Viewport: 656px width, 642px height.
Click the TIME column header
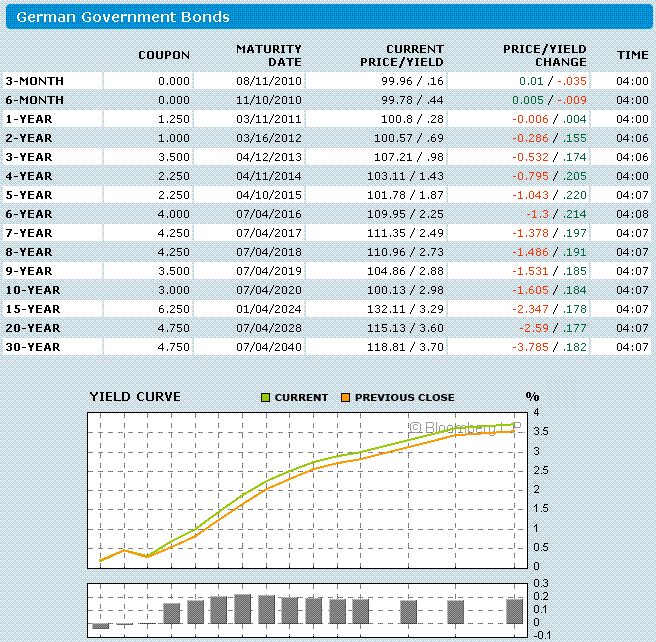tap(633, 55)
